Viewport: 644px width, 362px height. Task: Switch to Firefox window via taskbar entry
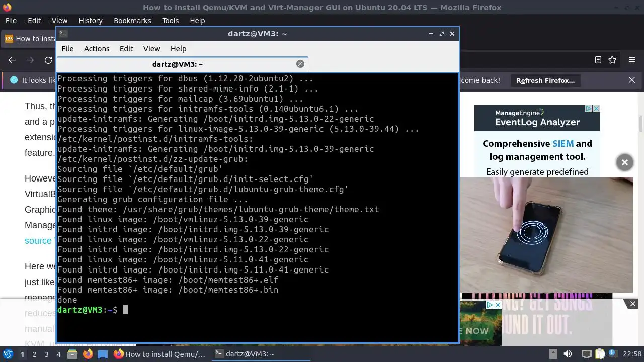tap(159, 354)
